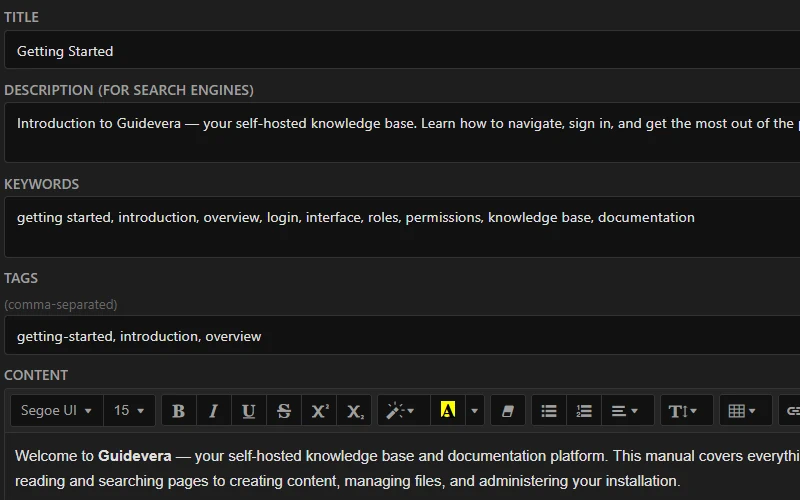Click the insert link icon
The image size is (800, 500).
792,411
